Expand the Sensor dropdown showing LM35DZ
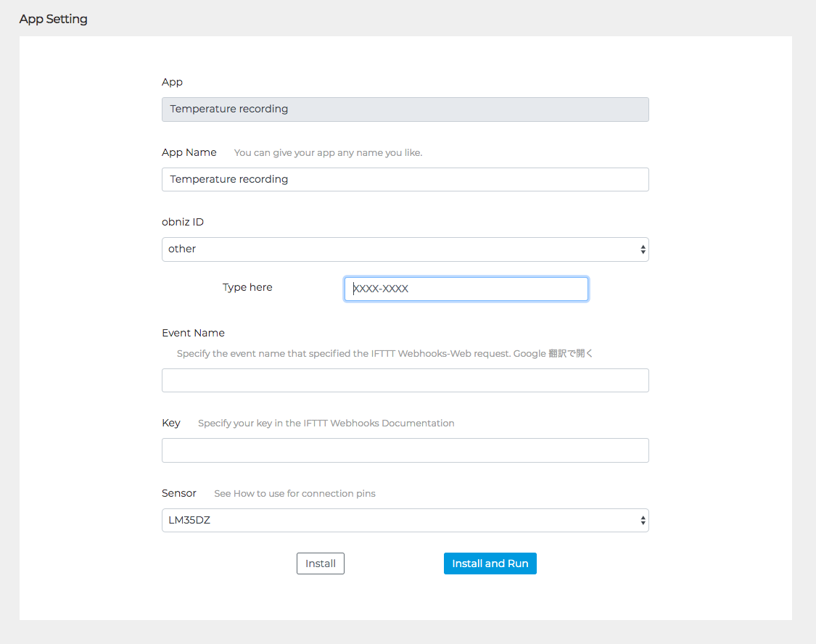Image resolution: width=816 pixels, height=644 pixels. click(405, 520)
